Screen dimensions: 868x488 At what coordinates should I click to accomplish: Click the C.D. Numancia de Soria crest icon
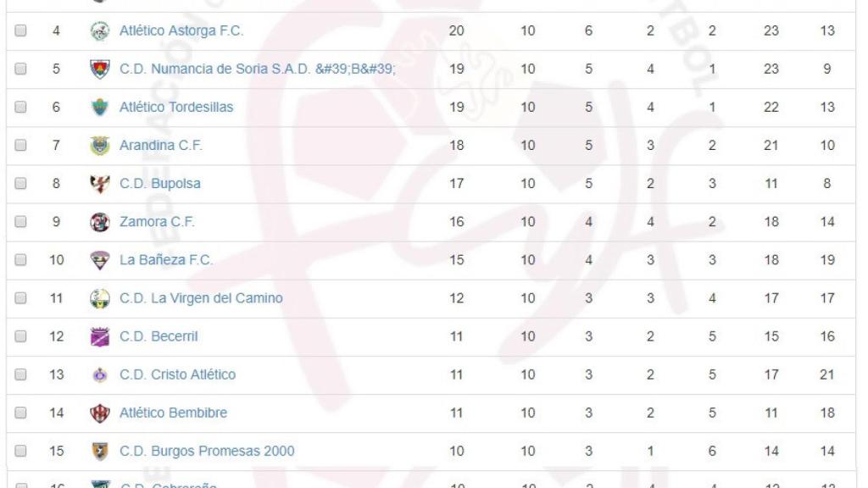pos(100,69)
